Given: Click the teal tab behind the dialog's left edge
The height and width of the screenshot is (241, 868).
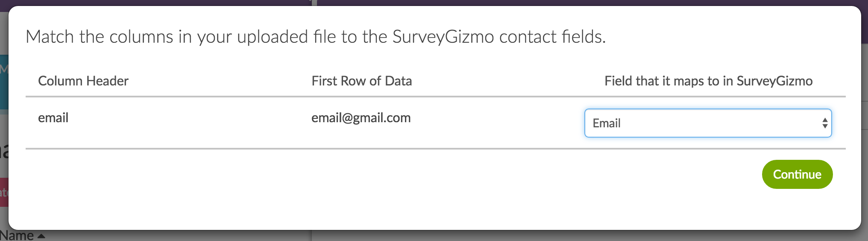Looking at the screenshot, I should (x=4, y=81).
